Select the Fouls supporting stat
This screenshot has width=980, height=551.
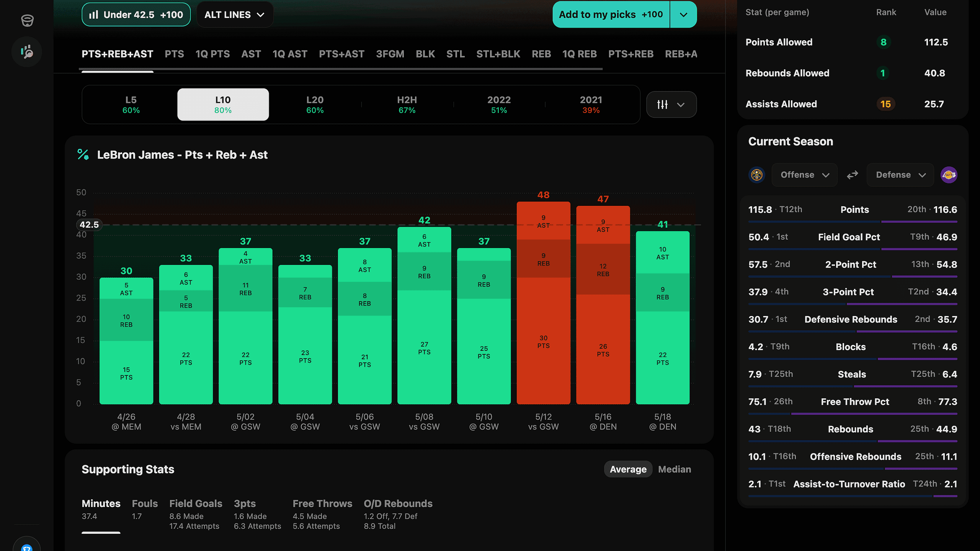[145, 510]
